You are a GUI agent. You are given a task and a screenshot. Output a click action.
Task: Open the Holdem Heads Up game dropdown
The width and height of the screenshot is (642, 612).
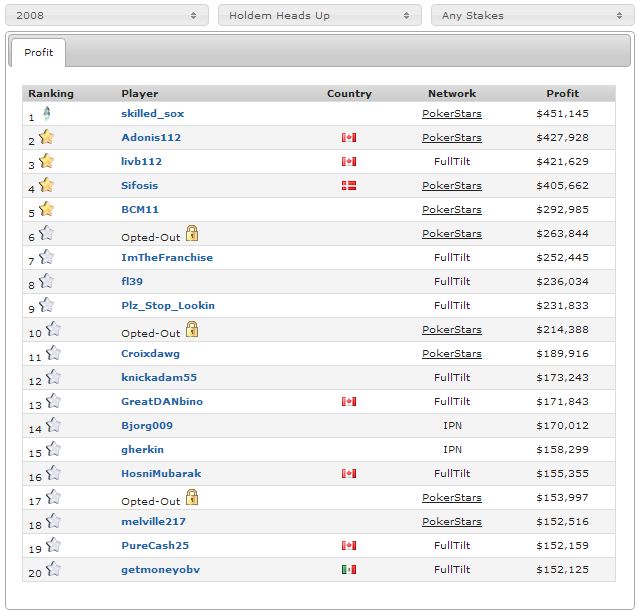coord(320,16)
